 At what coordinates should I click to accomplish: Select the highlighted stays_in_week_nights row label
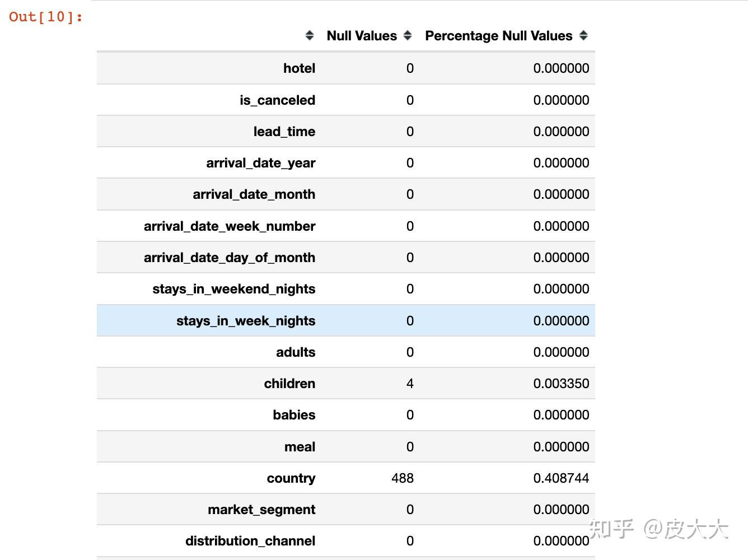click(x=246, y=321)
